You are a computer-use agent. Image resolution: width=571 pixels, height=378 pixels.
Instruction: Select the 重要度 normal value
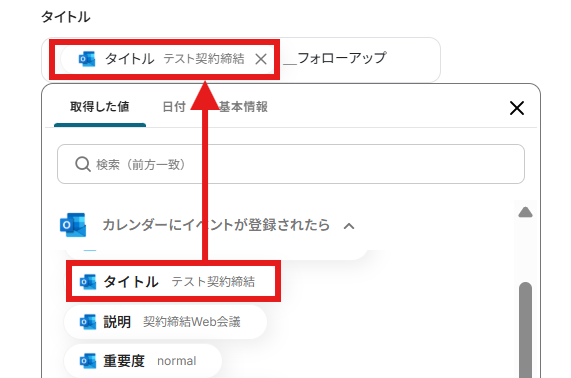point(143,361)
